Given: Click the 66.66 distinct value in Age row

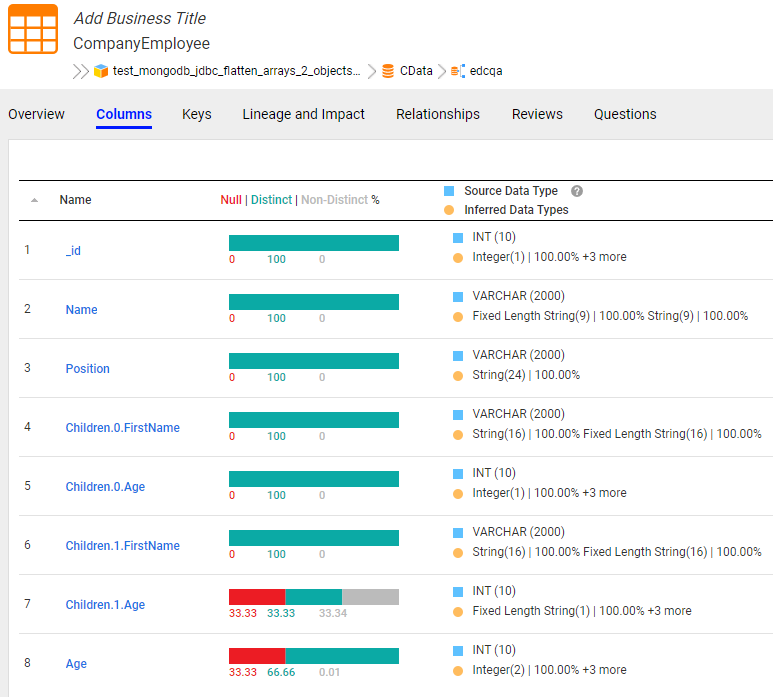Looking at the screenshot, I should pyautogui.click(x=281, y=672).
